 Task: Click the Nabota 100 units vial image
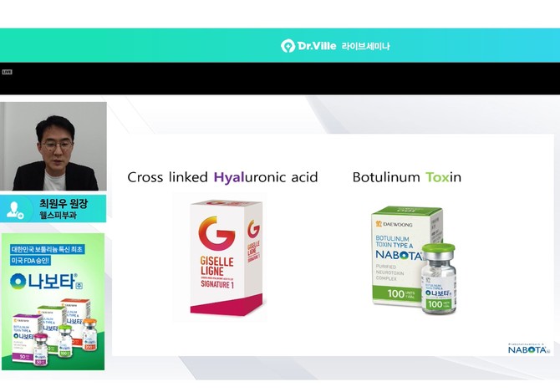(439, 279)
